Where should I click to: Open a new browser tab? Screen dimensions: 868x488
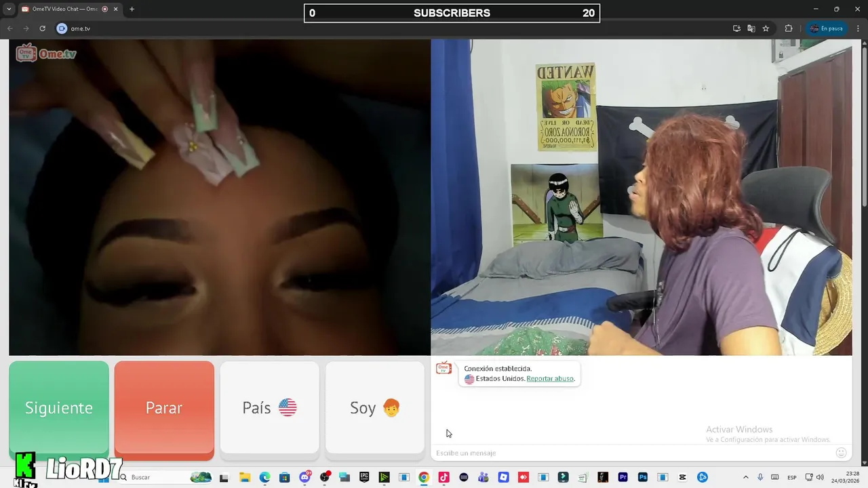pyautogui.click(x=132, y=9)
